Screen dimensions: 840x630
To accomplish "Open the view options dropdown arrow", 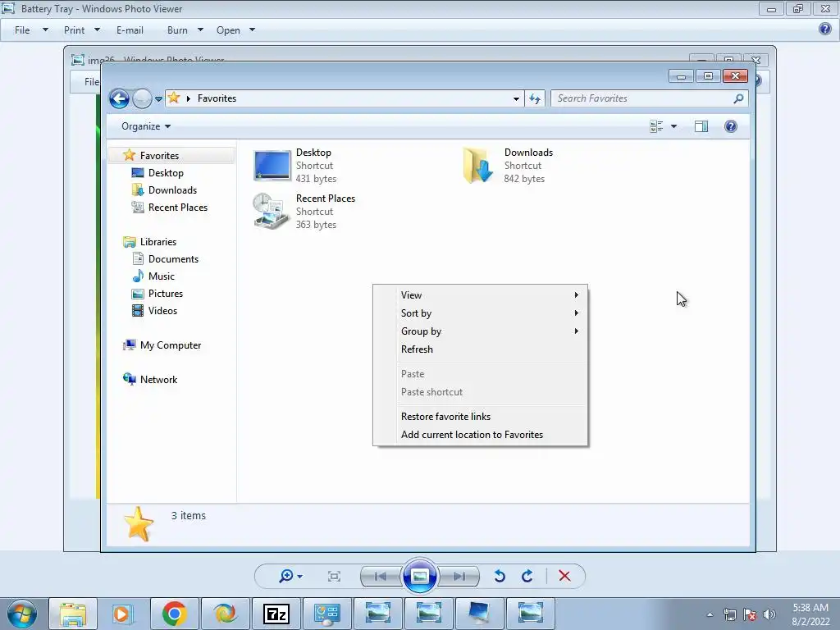I will (x=674, y=126).
